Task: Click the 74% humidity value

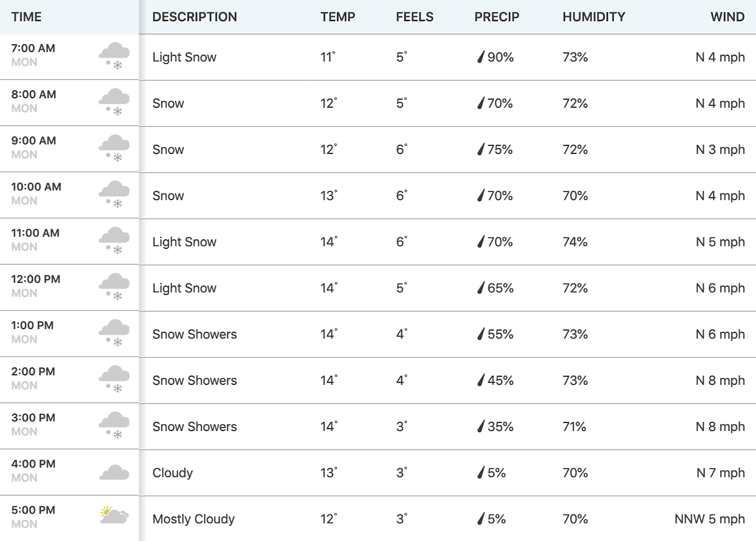Action: [x=575, y=242]
